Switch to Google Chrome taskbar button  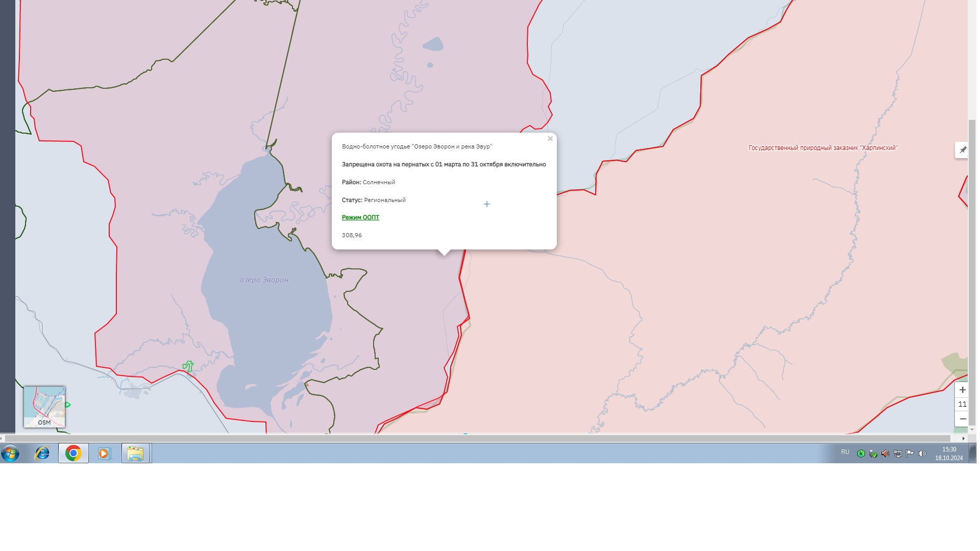[x=73, y=453]
